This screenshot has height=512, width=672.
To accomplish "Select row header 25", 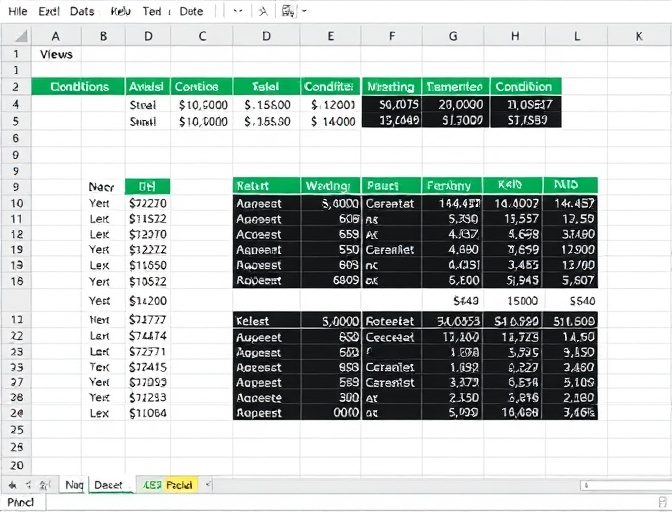I will coord(16,430).
